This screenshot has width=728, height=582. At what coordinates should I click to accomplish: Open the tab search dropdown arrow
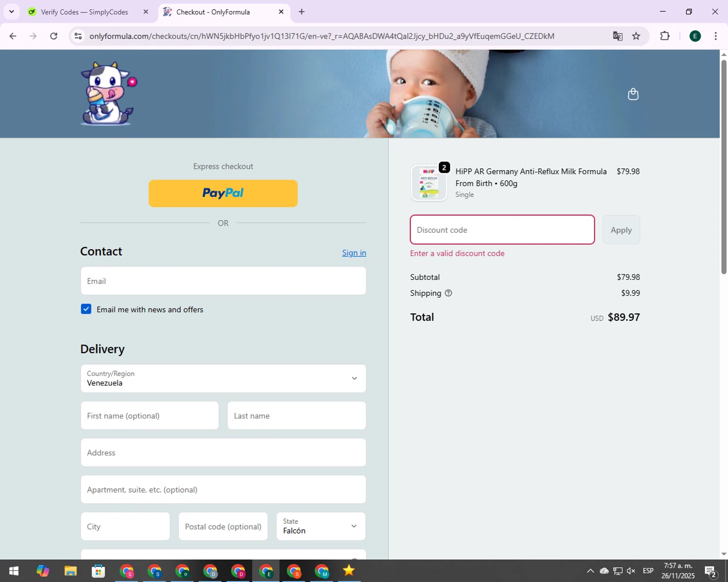click(12, 12)
